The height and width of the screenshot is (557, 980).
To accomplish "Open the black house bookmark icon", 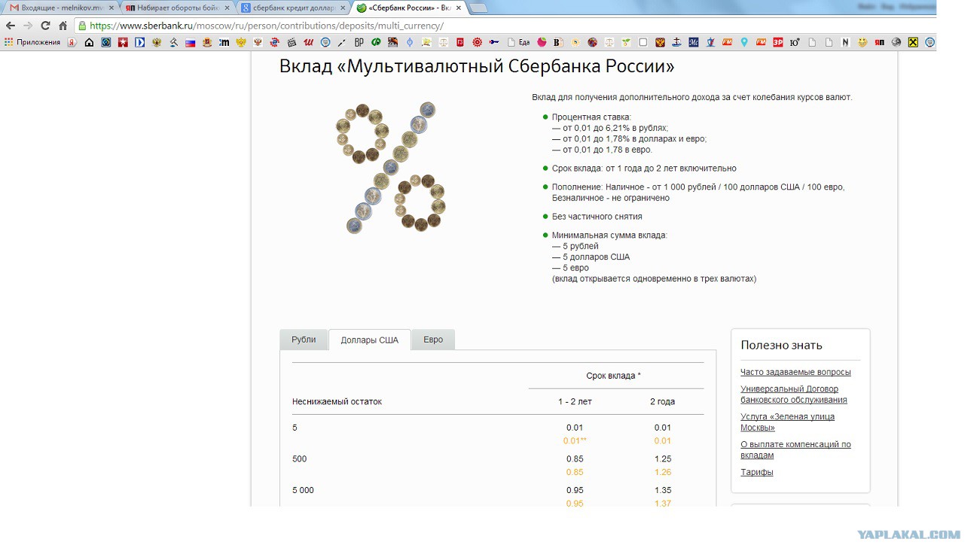I will pyautogui.click(x=90, y=42).
